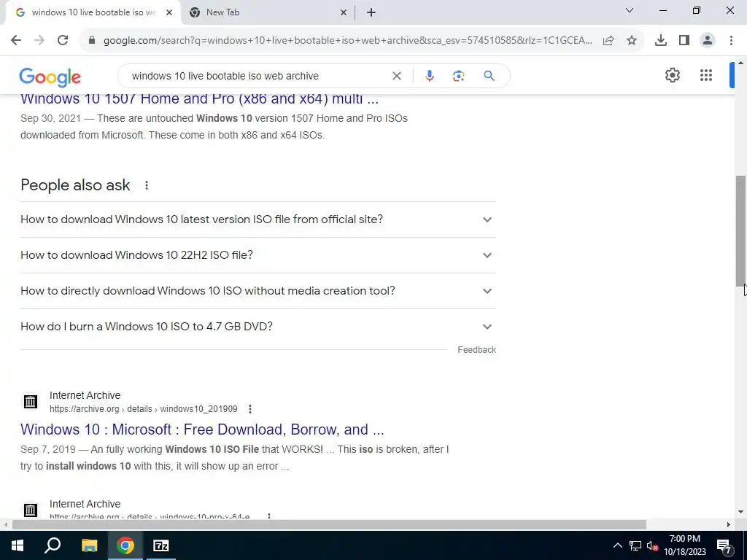This screenshot has width=747, height=560.
Task: Click the muted volume tray icon
Action: (x=652, y=545)
